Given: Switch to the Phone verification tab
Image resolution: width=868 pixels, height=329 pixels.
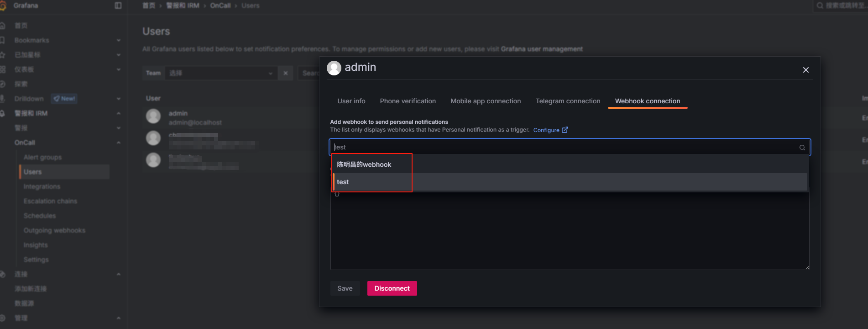Looking at the screenshot, I should [x=408, y=101].
